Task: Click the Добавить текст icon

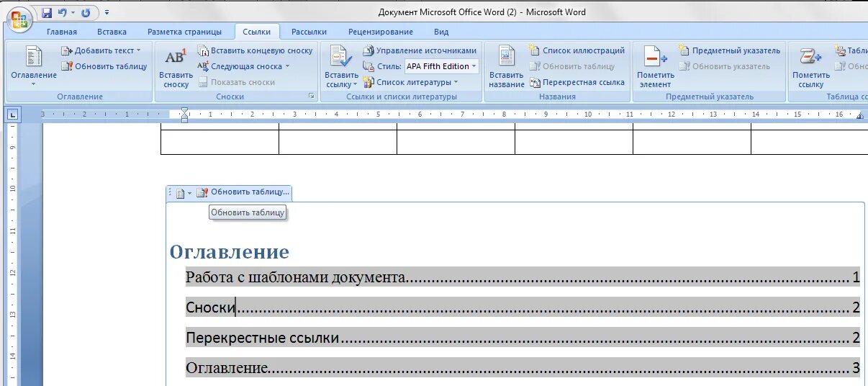Action: pyautogui.click(x=67, y=50)
